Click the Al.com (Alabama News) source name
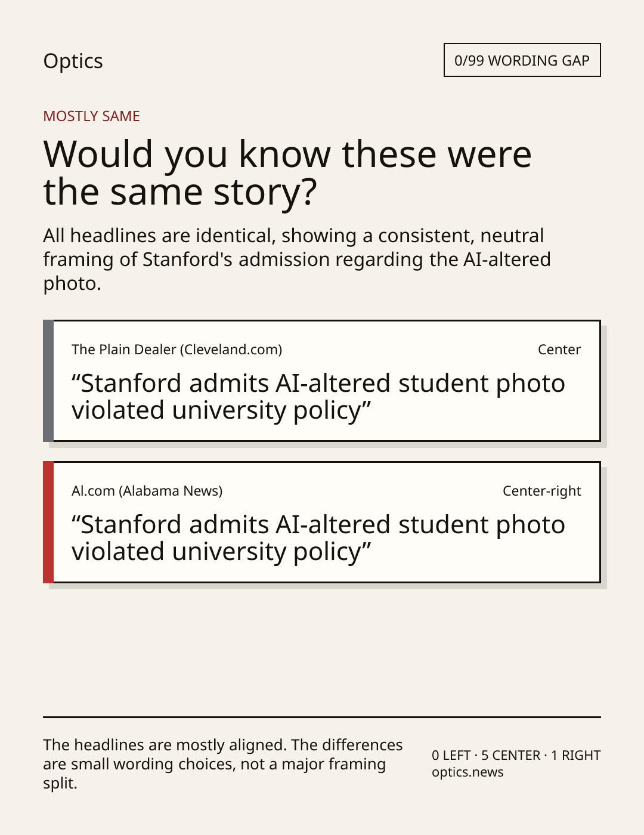 (147, 491)
